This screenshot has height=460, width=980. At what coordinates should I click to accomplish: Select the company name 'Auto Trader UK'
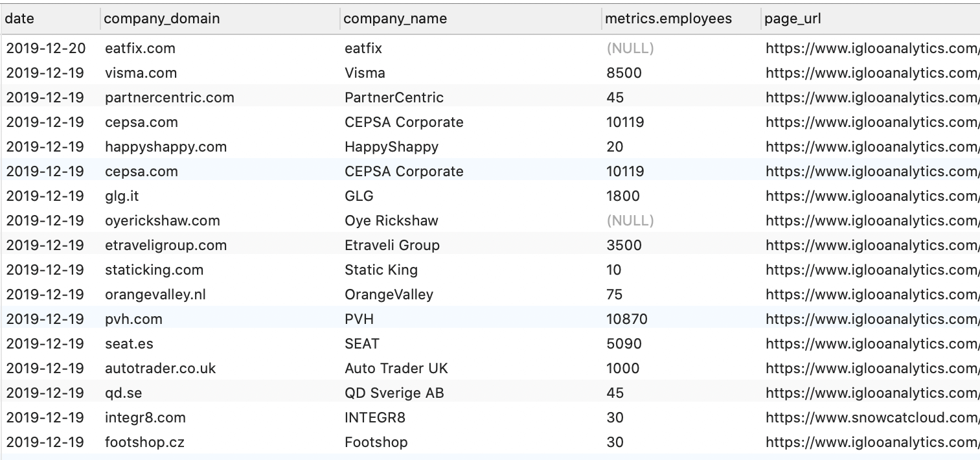click(x=396, y=369)
